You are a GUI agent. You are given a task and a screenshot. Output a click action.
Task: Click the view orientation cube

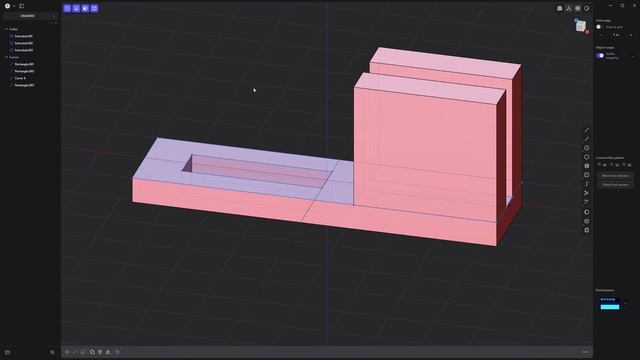click(581, 26)
